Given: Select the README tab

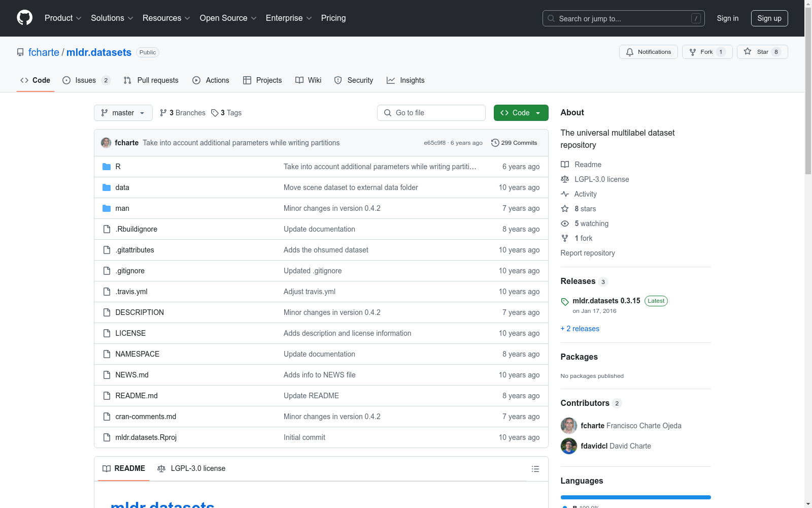Looking at the screenshot, I should (124, 468).
